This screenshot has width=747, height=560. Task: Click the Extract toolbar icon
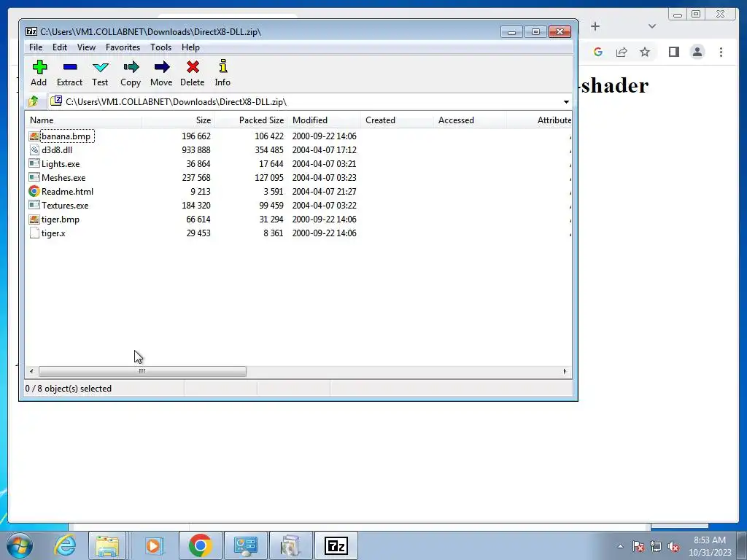click(70, 67)
